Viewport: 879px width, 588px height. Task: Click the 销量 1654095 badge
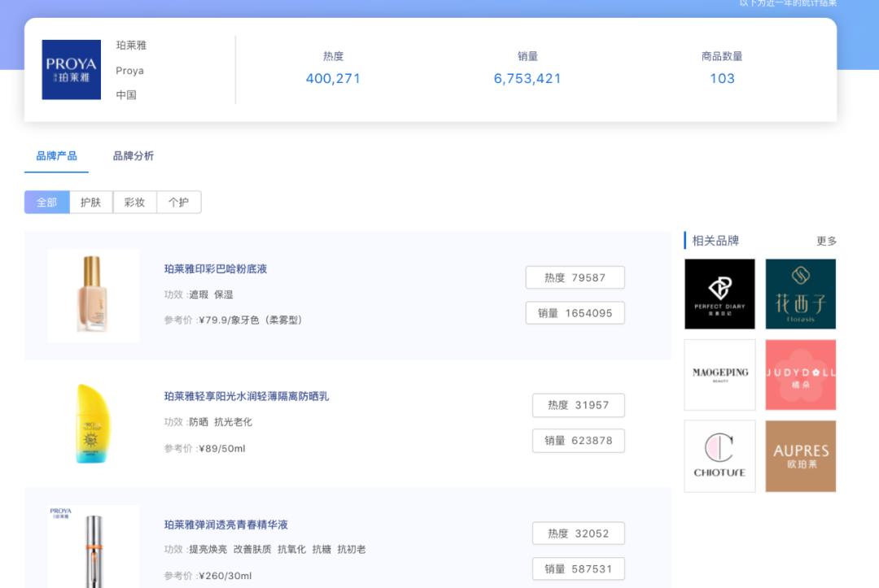tap(575, 313)
